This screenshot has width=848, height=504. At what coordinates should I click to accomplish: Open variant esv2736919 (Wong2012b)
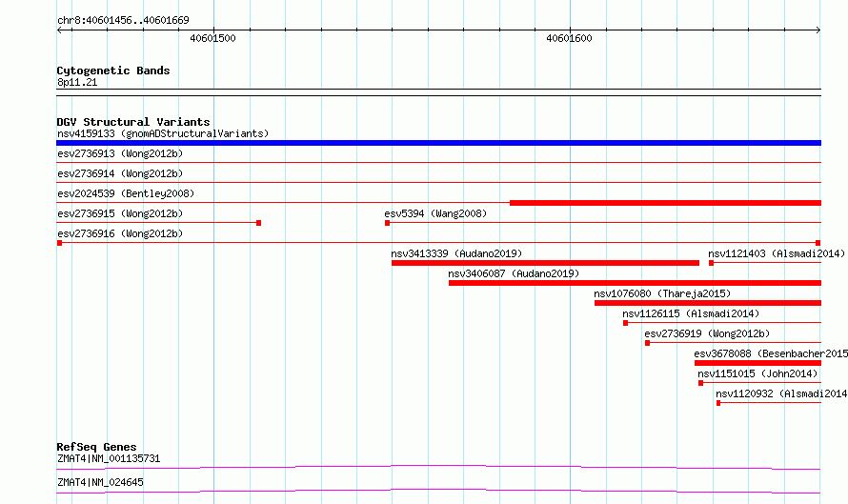pyautogui.click(x=707, y=333)
